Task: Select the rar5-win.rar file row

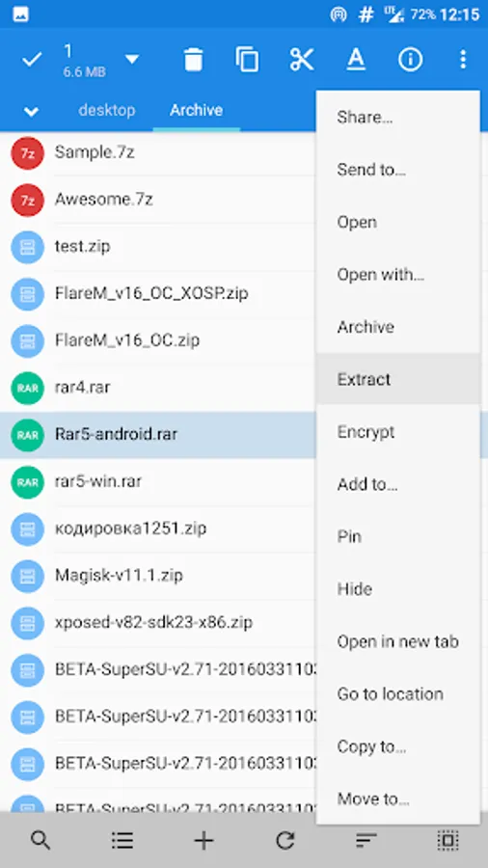Action: [158, 481]
